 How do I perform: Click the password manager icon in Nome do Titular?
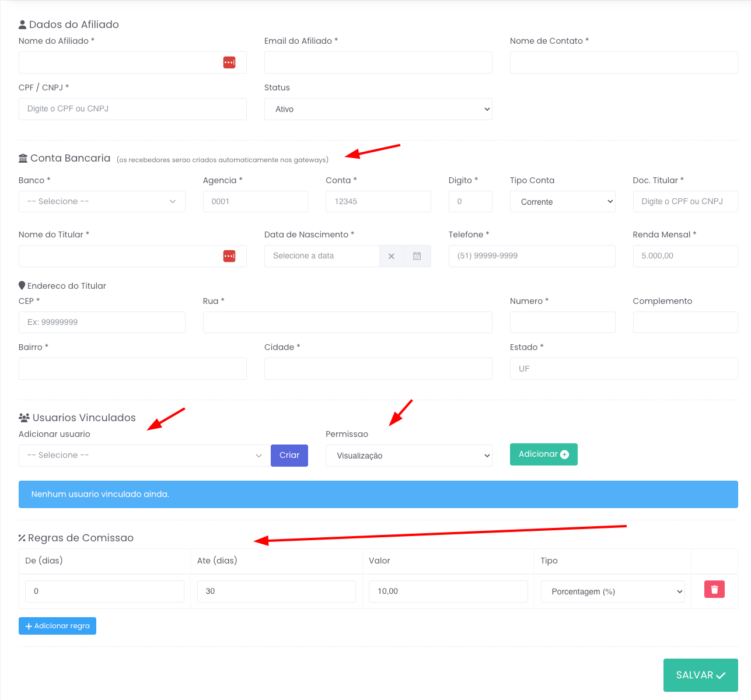229,256
